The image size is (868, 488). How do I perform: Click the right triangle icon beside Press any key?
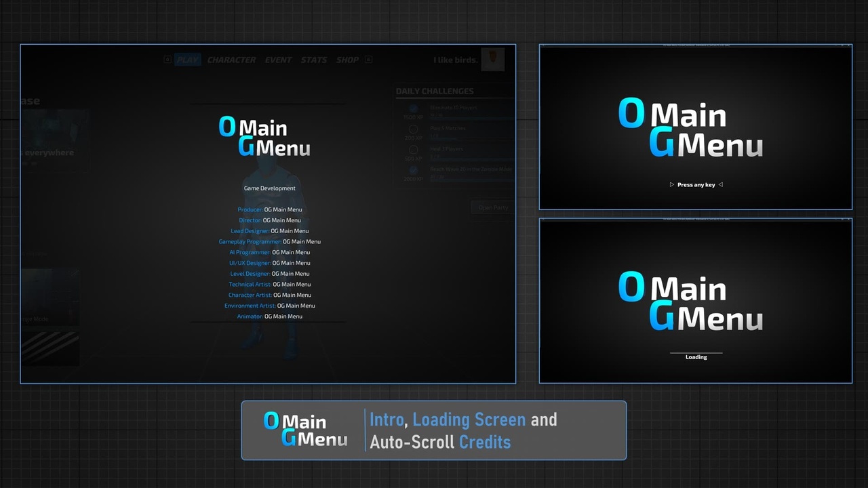tap(720, 184)
